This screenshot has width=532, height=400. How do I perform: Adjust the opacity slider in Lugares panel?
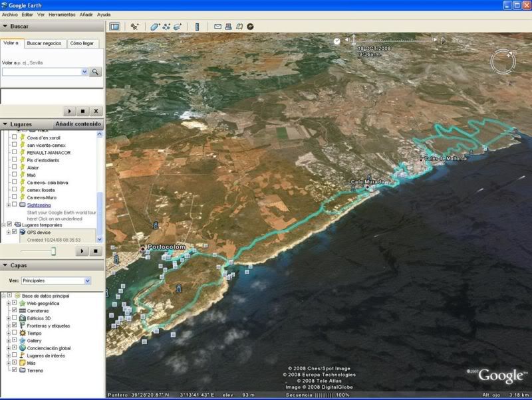click(x=53, y=251)
